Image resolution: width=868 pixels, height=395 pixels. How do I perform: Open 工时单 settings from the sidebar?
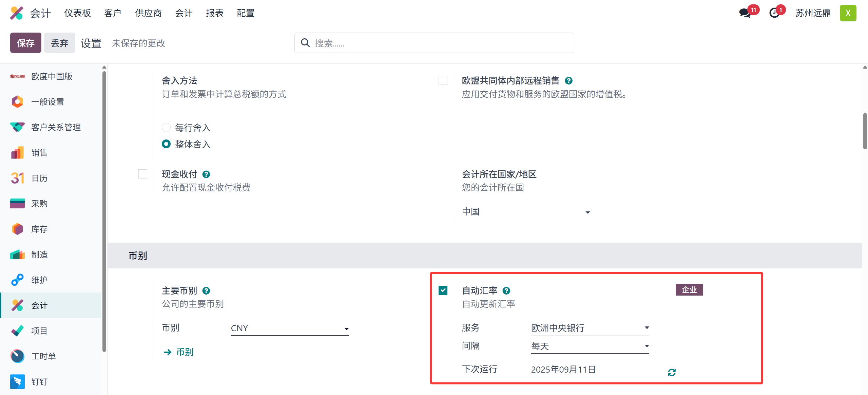pos(43,356)
